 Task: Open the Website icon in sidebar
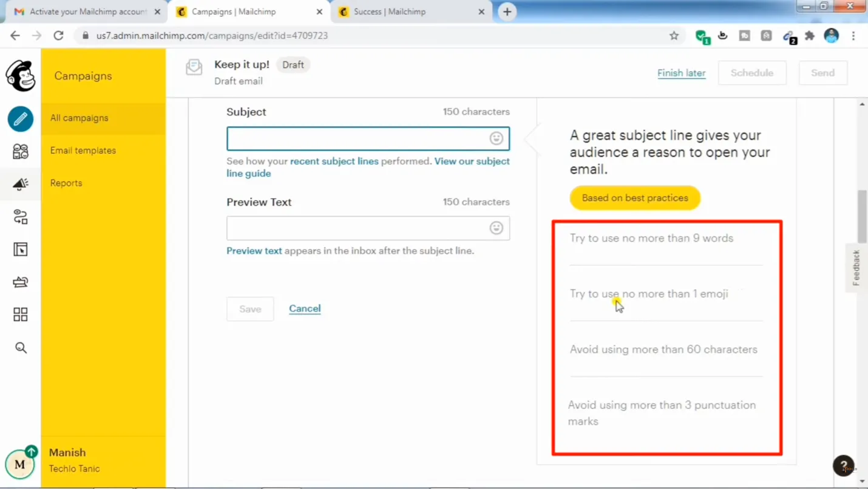click(x=21, y=250)
